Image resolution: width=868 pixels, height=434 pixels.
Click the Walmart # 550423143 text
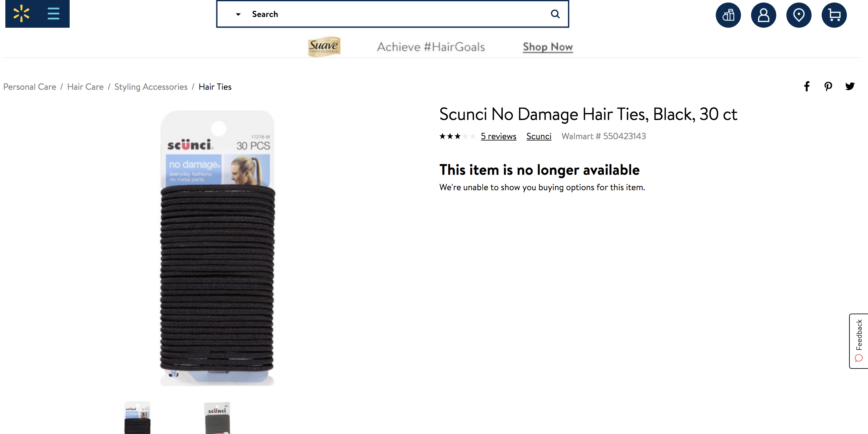tap(604, 136)
